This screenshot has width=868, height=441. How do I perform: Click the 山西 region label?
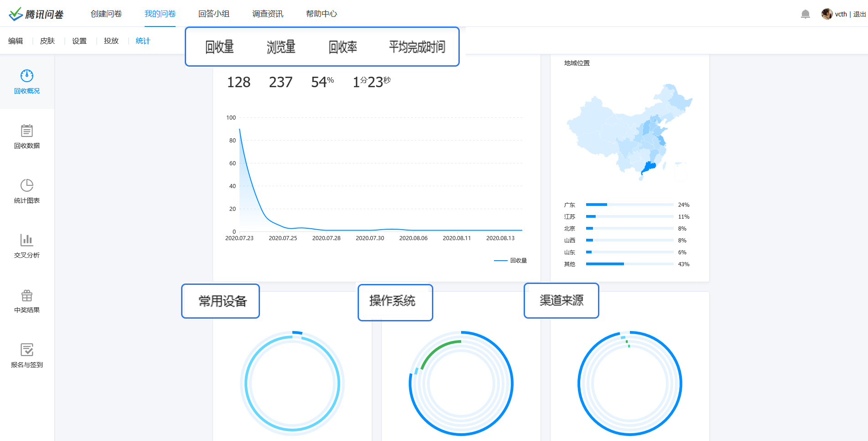coord(570,241)
